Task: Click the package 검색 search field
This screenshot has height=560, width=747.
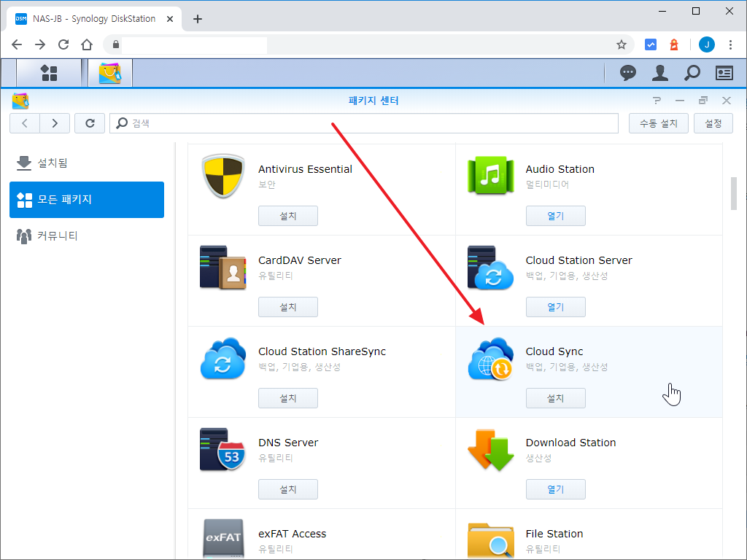Action: pyautogui.click(x=364, y=123)
